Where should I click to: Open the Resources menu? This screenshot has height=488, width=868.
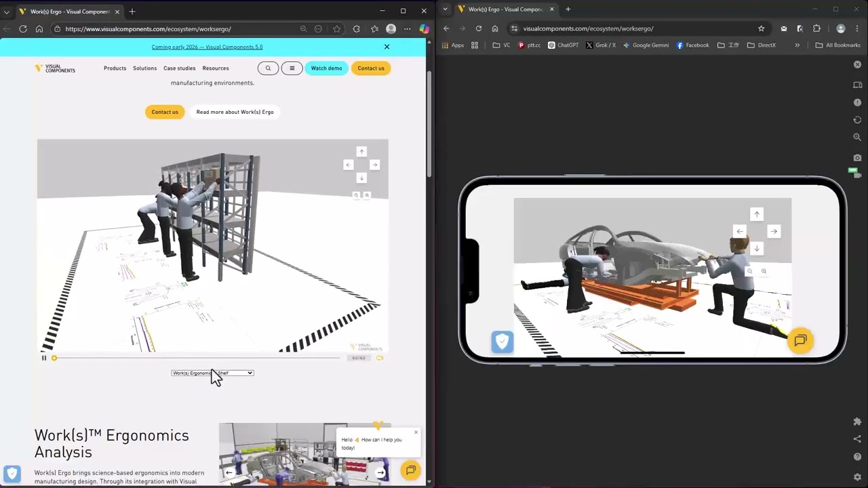[x=216, y=68]
